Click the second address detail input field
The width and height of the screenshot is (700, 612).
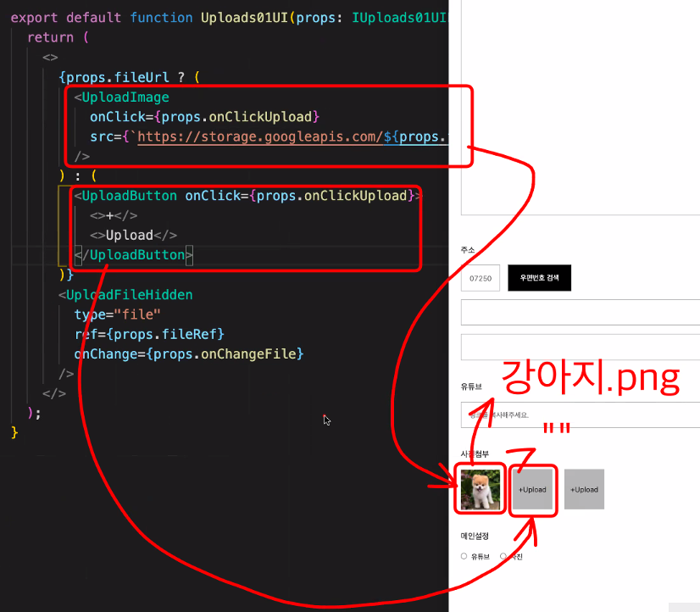point(581,347)
